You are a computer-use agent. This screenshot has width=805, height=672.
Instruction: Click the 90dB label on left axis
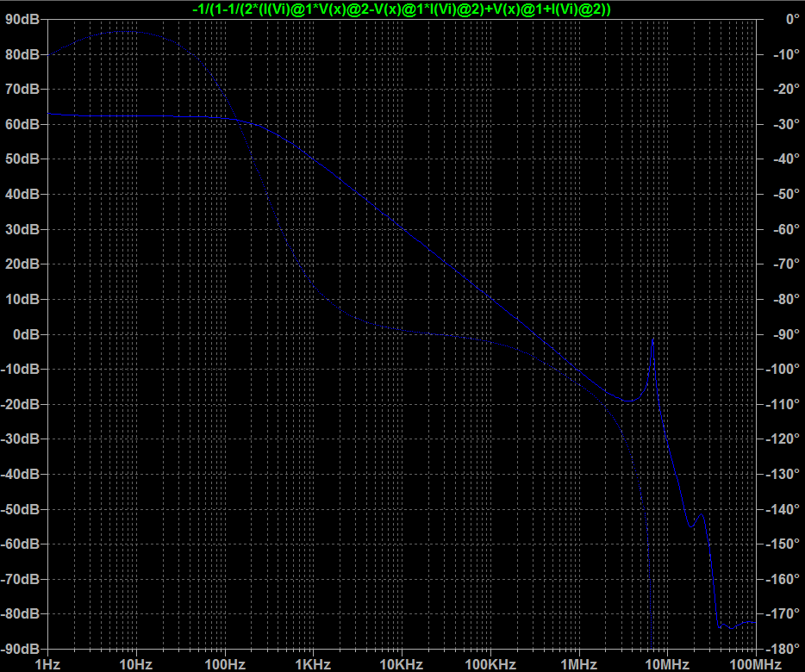tap(22, 20)
